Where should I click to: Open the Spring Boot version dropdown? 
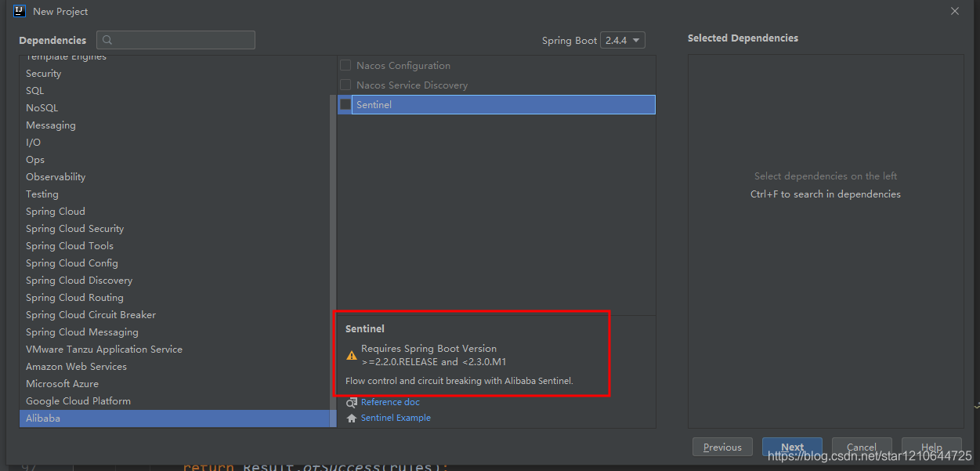tap(623, 40)
